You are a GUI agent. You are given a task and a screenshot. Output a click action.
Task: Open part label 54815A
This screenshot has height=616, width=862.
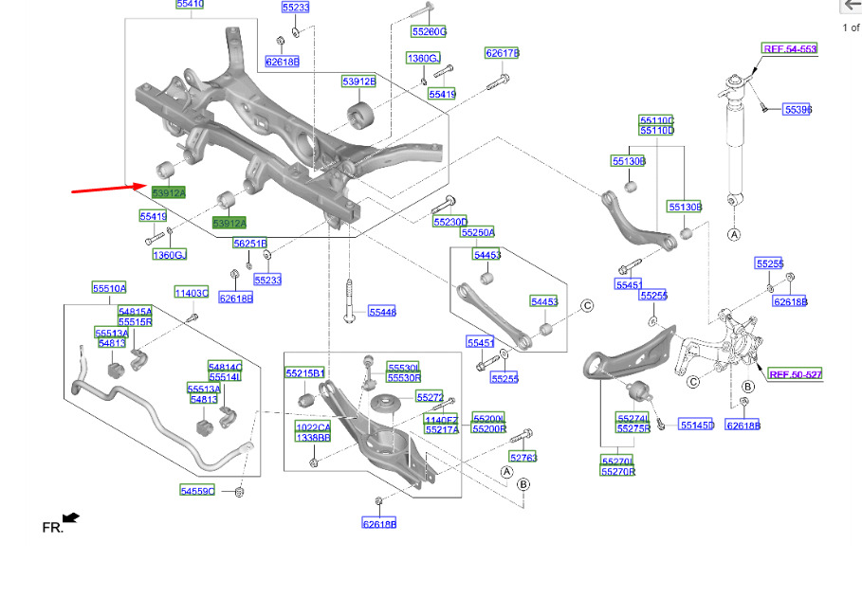(136, 312)
